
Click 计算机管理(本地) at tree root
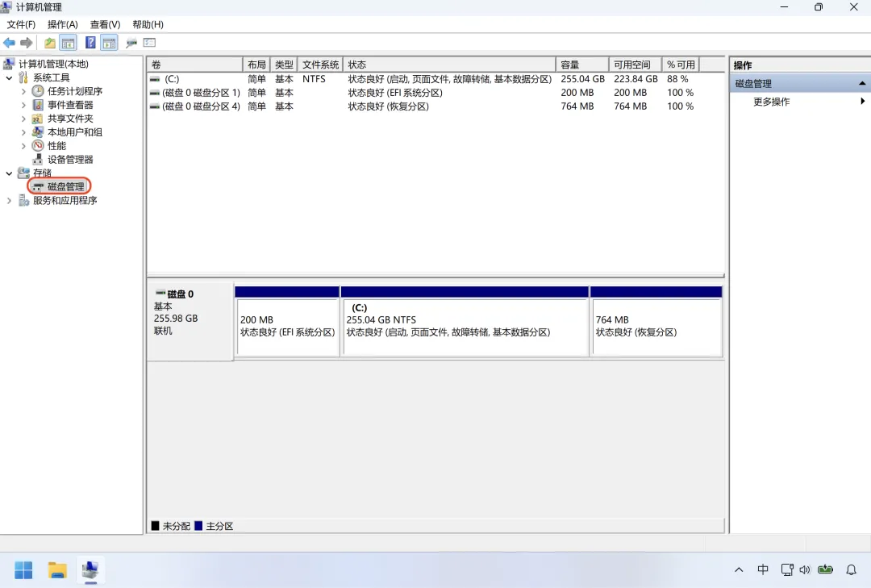[53, 64]
